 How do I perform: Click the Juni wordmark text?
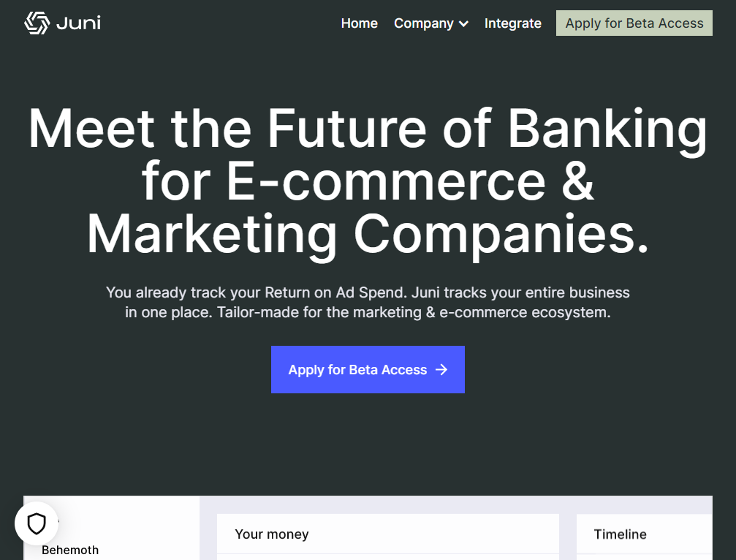(x=79, y=23)
